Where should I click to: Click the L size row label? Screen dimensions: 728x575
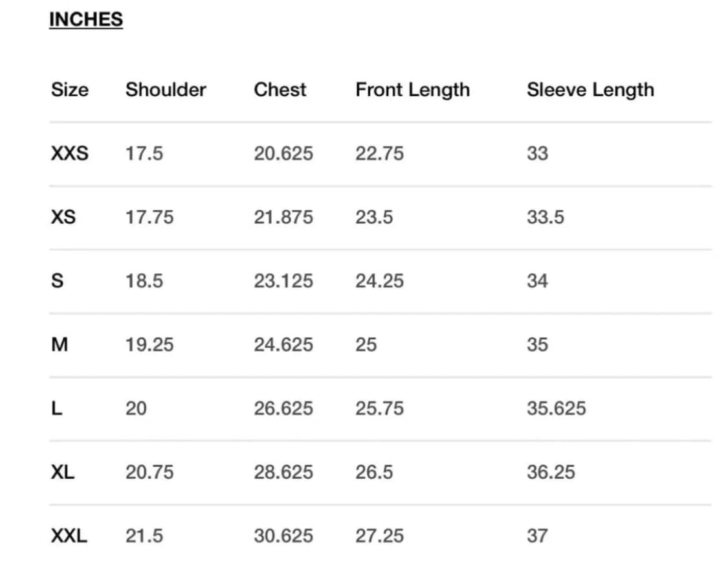(x=56, y=409)
